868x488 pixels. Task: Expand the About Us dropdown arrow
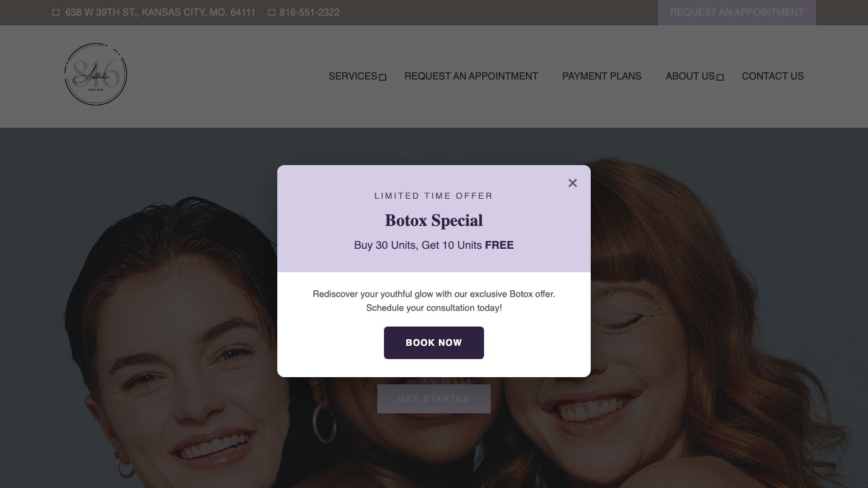[720, 77]
